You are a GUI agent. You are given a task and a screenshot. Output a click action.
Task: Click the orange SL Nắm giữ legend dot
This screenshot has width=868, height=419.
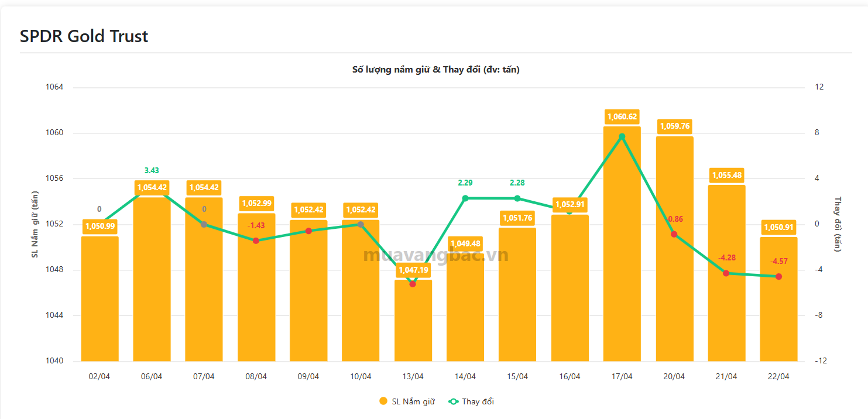[x=383, y=401]
